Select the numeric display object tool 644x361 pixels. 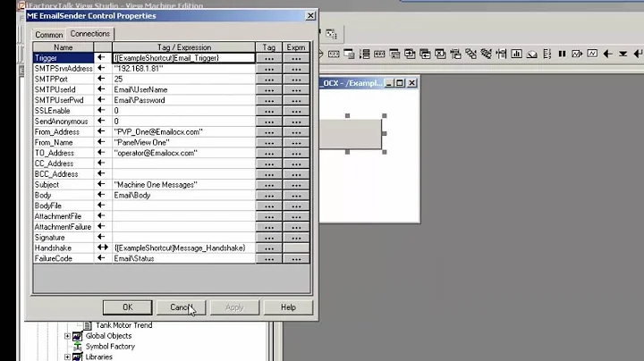[x=334, y=54]
